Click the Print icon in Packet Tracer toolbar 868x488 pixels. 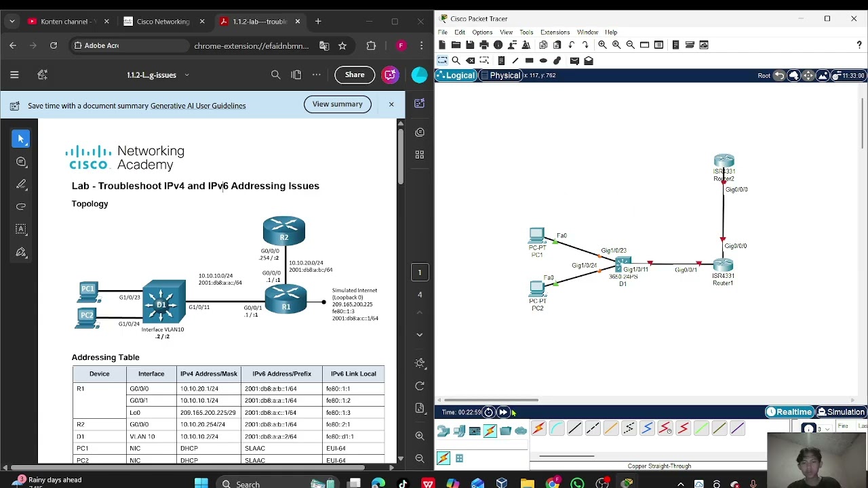(484, 45)
